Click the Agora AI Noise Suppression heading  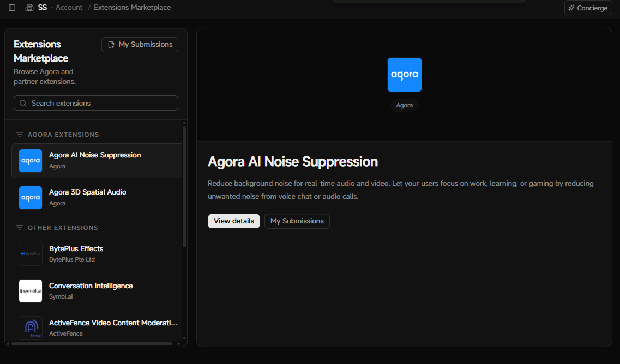click(293, 162)
